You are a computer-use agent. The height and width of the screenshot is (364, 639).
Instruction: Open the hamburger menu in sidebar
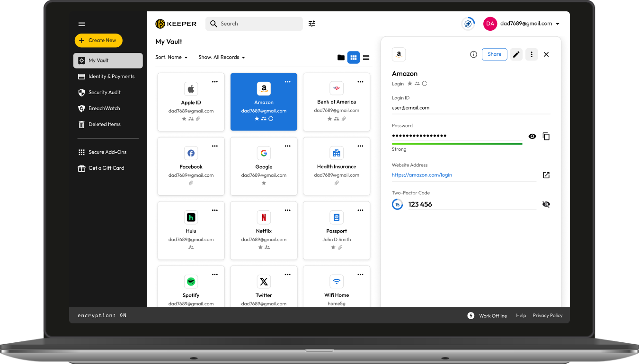(x=81, y=24)
